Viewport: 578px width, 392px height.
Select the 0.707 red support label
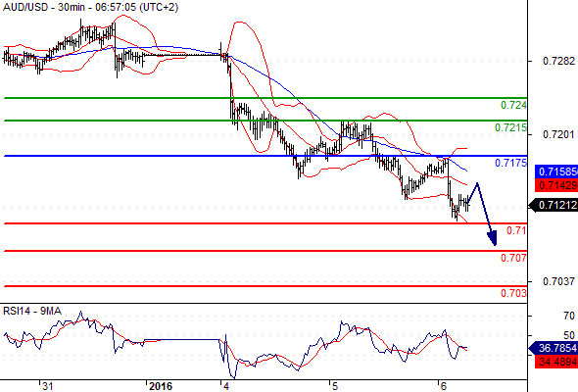pos(513,258)
